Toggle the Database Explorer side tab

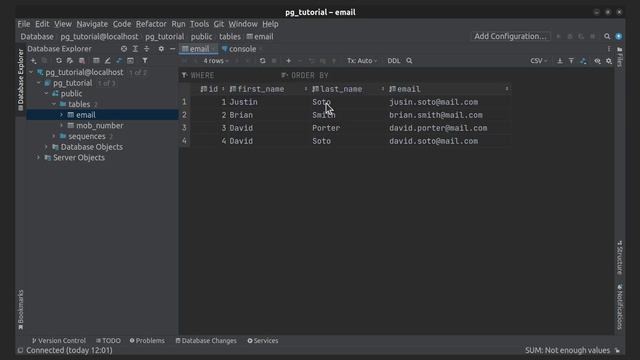tap(20, 80)
